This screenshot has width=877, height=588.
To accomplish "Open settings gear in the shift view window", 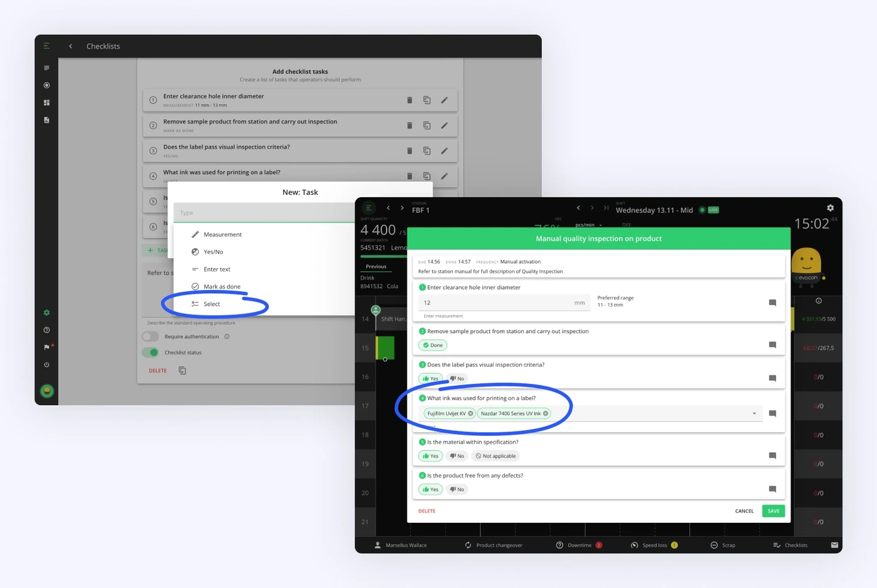I will tap(831, 208).
